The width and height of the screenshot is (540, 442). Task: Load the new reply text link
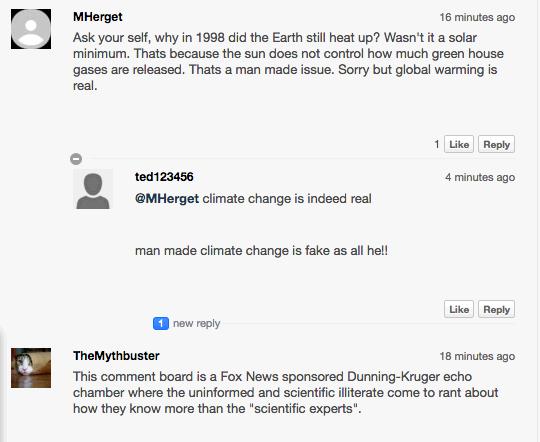(x=196, y=323)
